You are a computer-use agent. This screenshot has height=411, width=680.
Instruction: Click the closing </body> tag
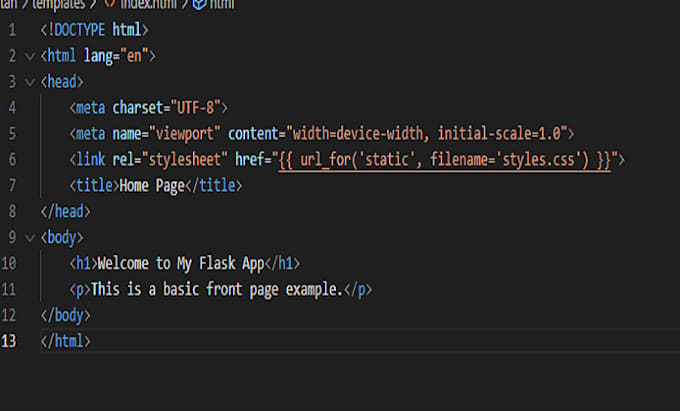click(65, 315)
